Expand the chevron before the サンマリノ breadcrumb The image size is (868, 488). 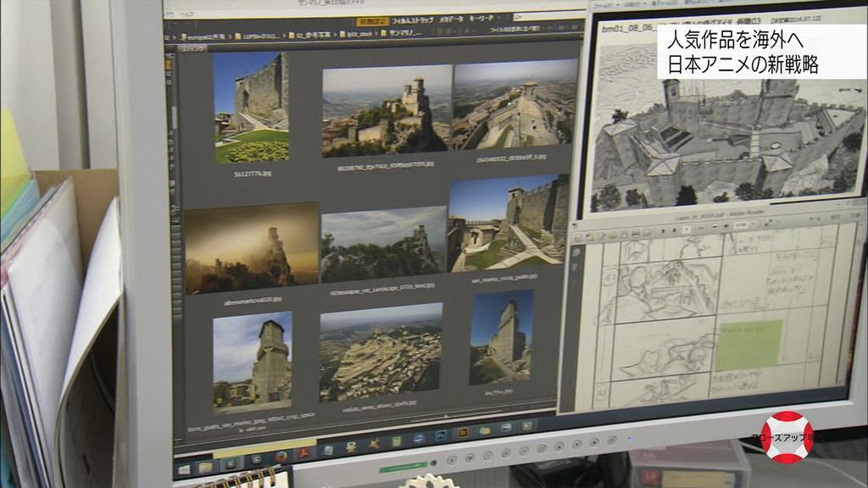click(376, 34)
